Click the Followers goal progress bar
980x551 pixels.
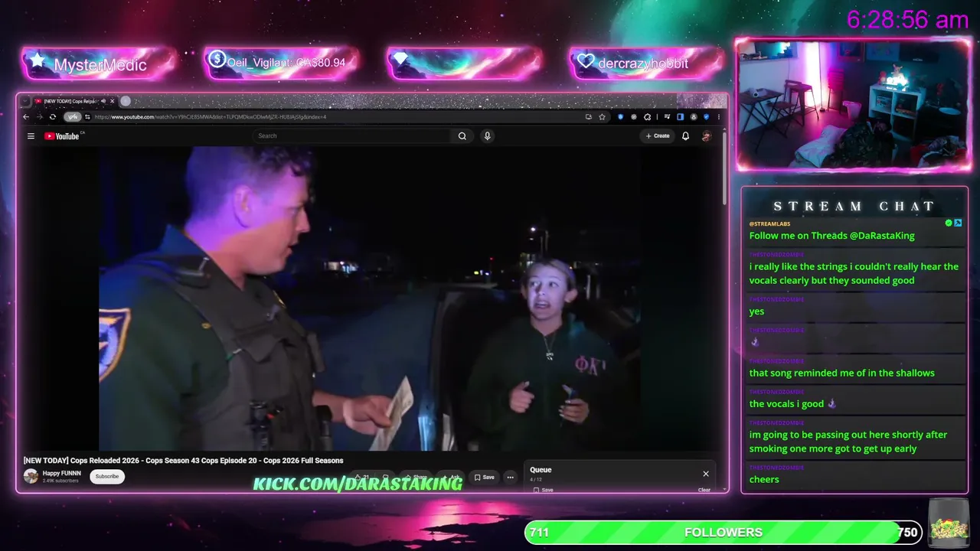[723, 532]
